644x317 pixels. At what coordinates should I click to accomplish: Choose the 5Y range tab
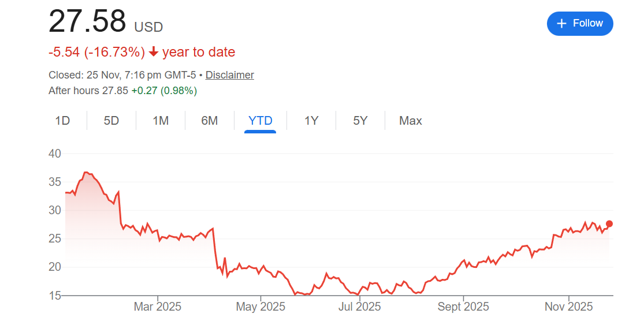point(360,121)
